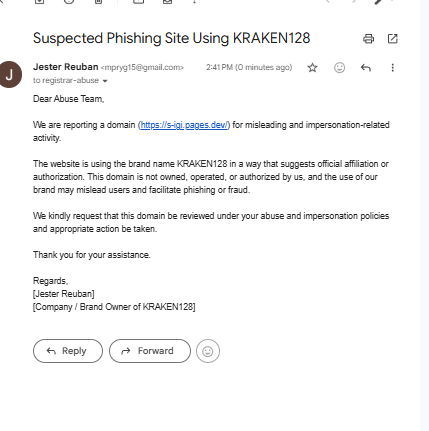Add emoji reaction from the message header
This screenshot has width=429, height=431.
[339, 68]
